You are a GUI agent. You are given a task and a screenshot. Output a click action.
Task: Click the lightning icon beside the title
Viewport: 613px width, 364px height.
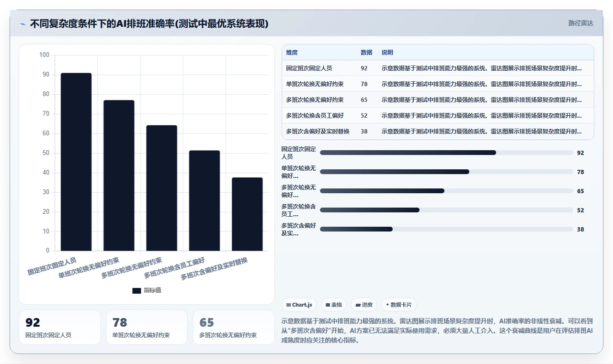23,24
